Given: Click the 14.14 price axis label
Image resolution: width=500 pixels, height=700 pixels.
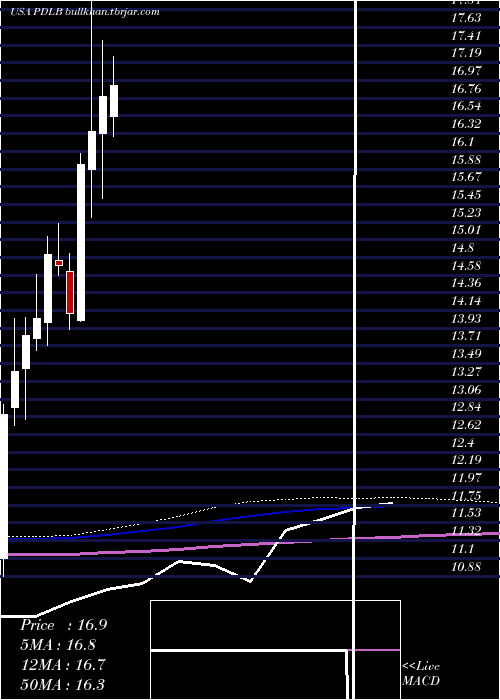Looking at the screenshot, I should click(466, 301).
